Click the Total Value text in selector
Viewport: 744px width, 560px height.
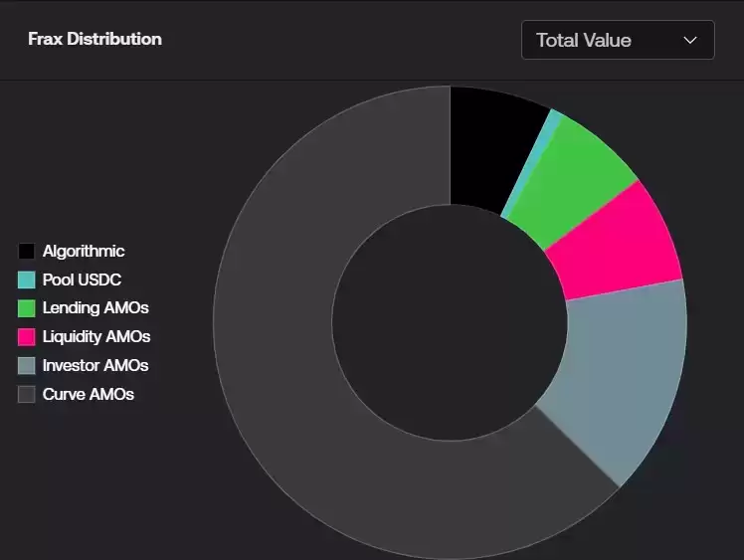pyautogui.click(x=584, y=41)
